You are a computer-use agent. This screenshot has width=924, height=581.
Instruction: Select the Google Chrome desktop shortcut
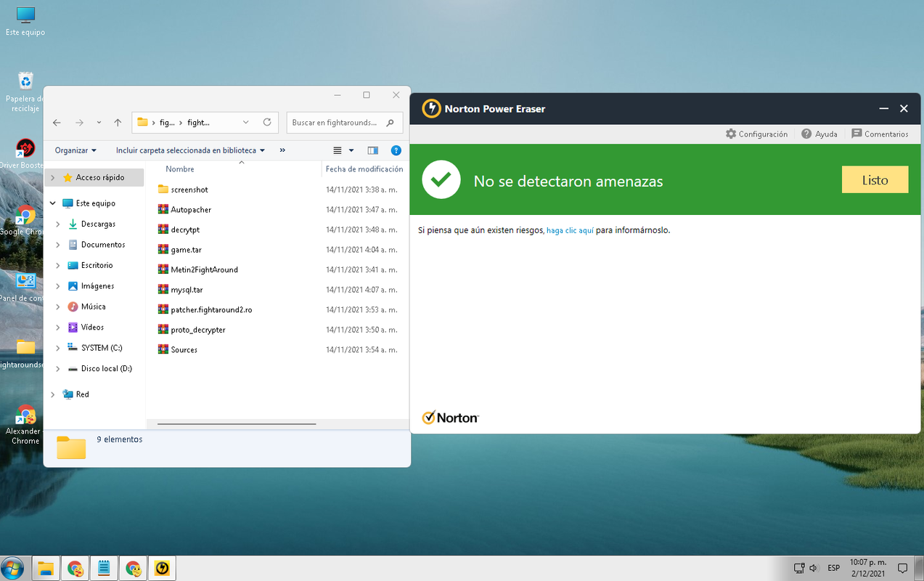pos(25,220)
